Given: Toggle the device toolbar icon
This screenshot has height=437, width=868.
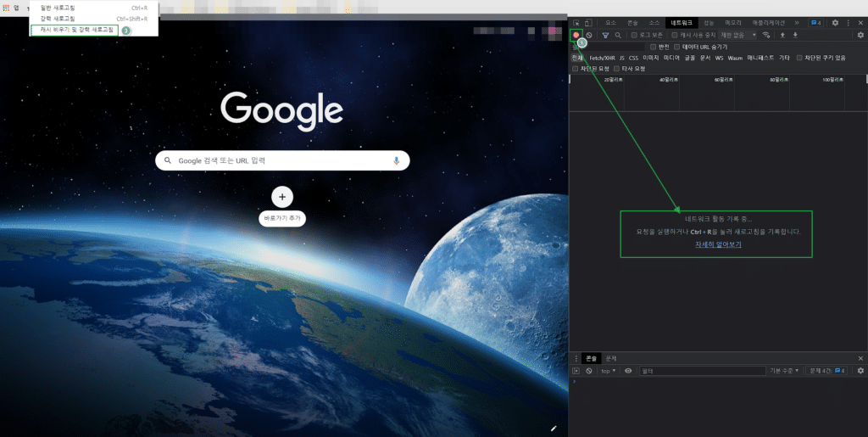Looking at the screenshot, I should tap(588, 23).
